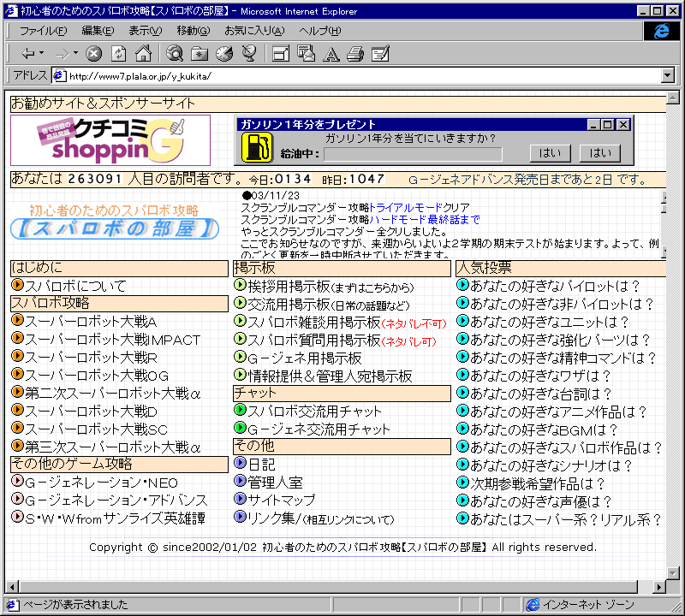Click pink bullet beside G－ジェネレーション・NEO
This screenshot has width=685, height=616.
click(x=17, y=481)
